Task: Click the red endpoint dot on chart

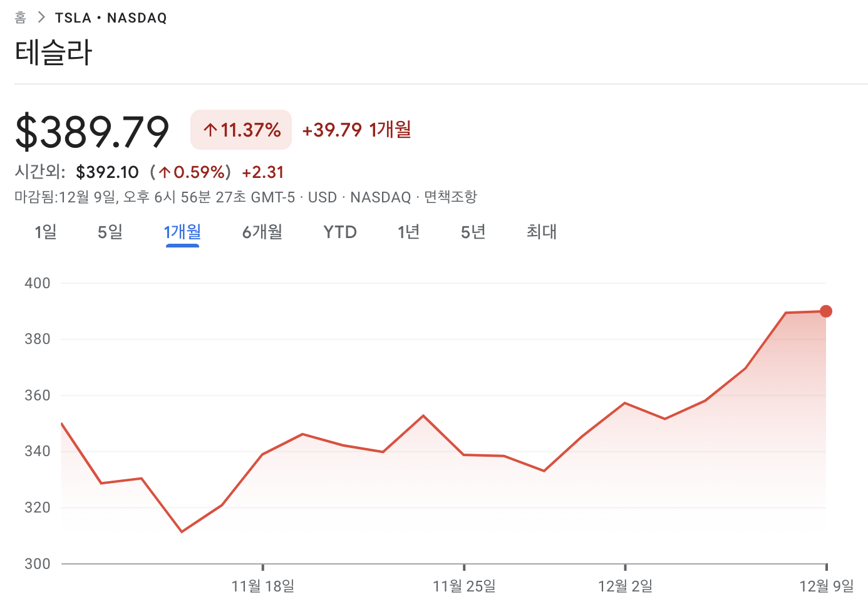Action: point(826,311)
